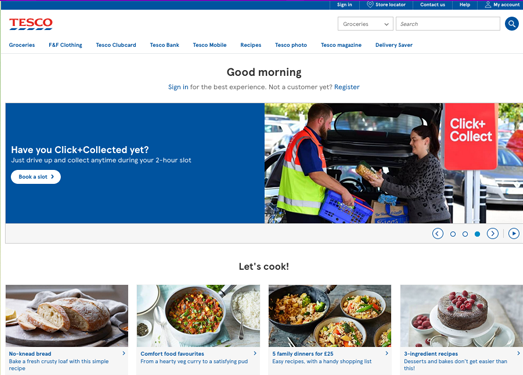Open the 3-ingredient recipes title link
The height and width of the screenshot is (375, 523).
(x=431, y=354)
